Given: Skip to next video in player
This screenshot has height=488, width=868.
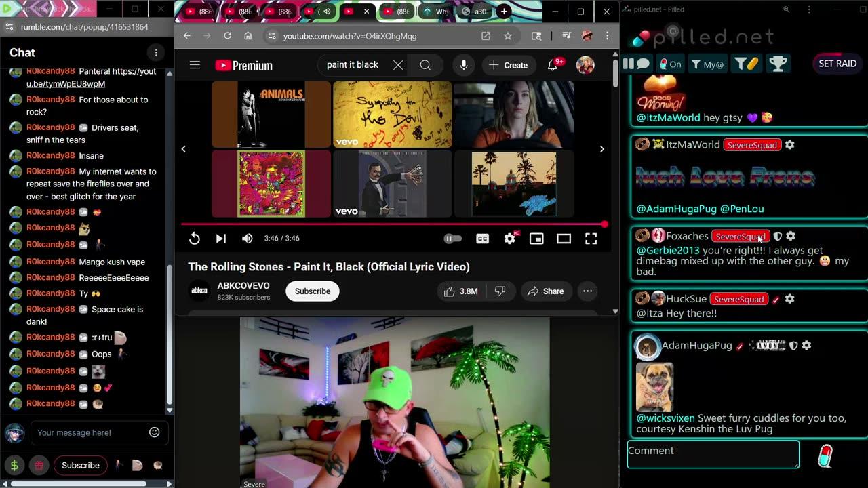Looking at the screenshot, I should point(220,239).
